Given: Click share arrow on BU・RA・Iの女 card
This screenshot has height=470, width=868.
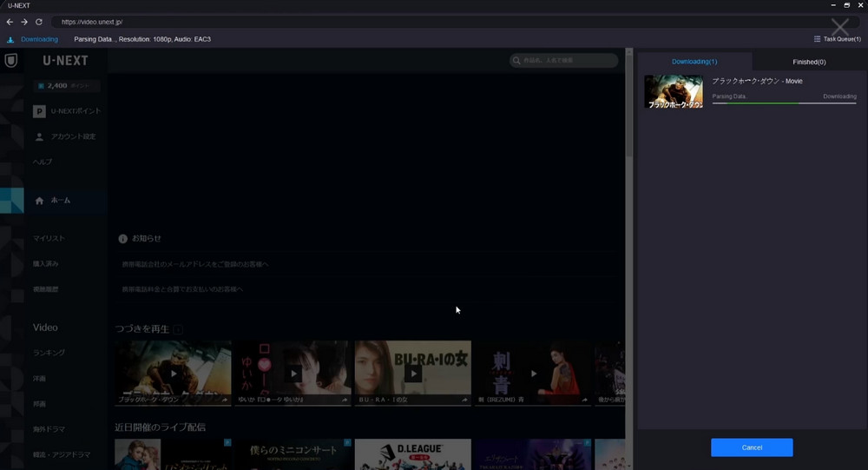Looking at the screenshot, I should 464,400.
